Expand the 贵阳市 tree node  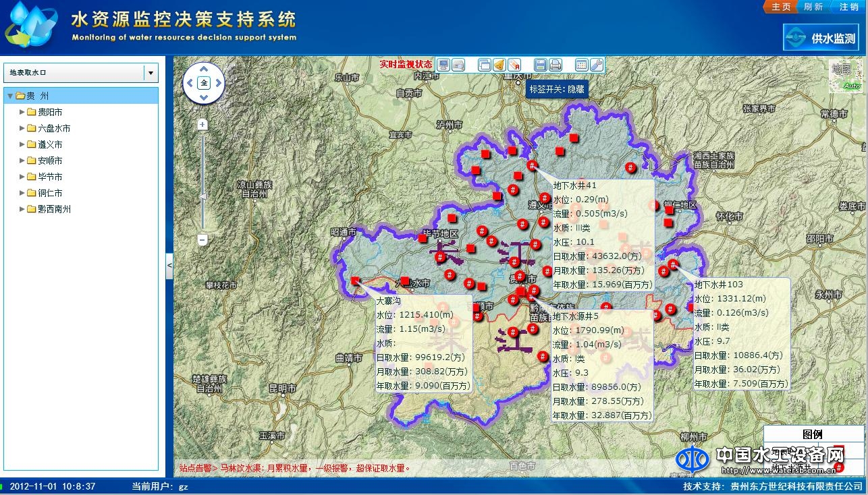coord(22,112)
